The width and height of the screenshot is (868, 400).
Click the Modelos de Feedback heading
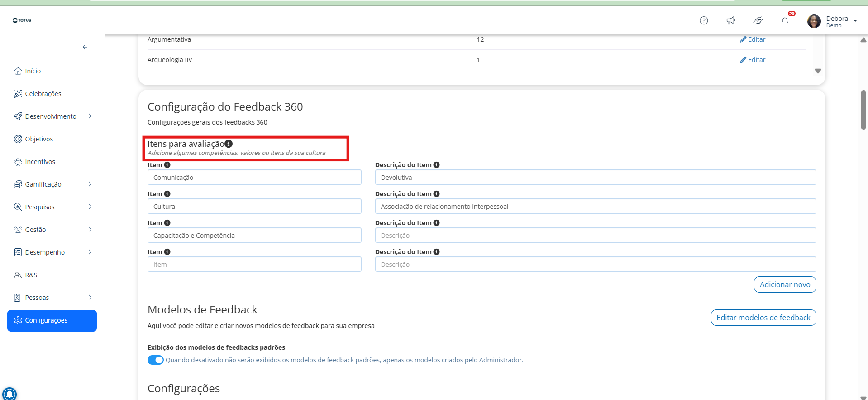tap(202, 310)
